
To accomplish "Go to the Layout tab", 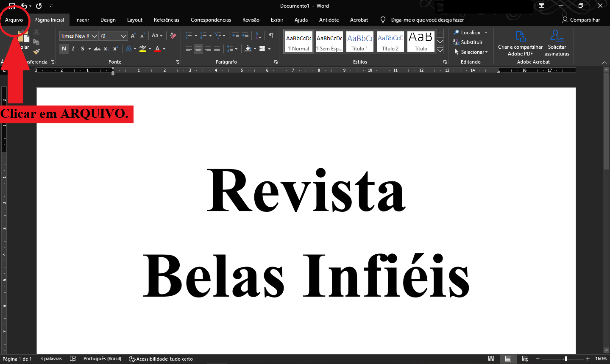I will 135,20.
